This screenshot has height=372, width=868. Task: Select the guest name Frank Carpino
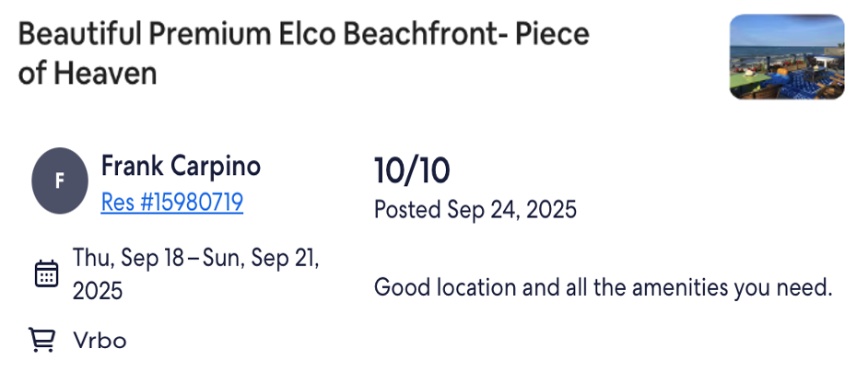pos(181,166)
